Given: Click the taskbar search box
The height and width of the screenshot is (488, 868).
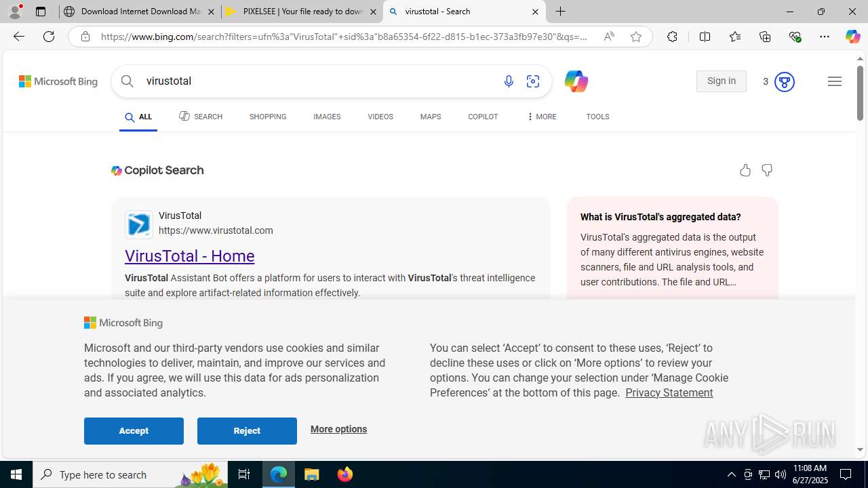Looking at the screenshot, I should point(130,474).
